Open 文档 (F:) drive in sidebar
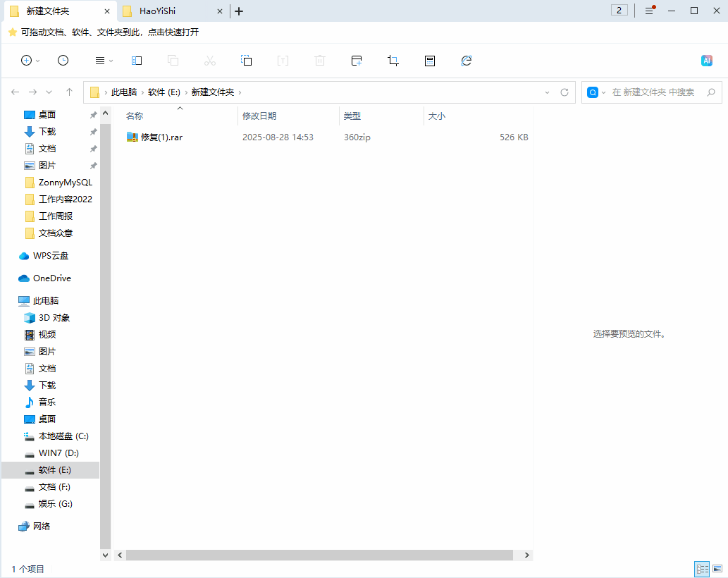The width and height of the screenshot is (728, 578). [x=53, y=486]
